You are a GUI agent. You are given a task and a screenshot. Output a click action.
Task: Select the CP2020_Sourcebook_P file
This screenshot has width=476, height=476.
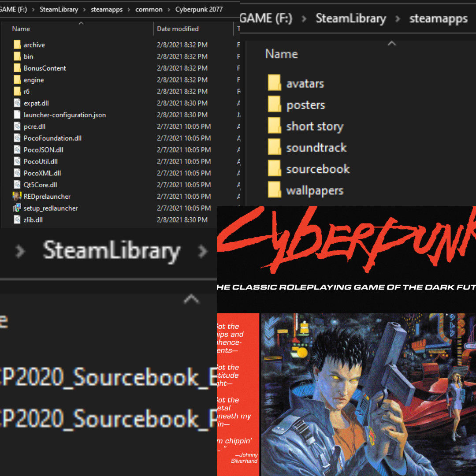(108, 419)
